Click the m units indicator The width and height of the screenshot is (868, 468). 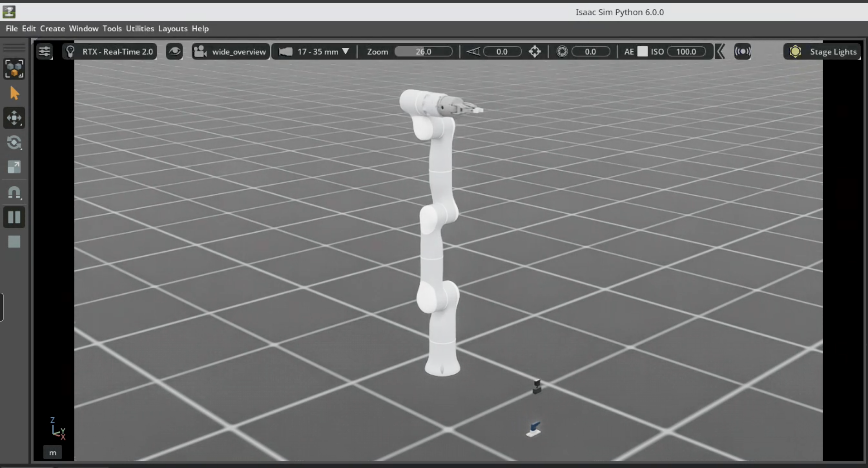[53, 453]
